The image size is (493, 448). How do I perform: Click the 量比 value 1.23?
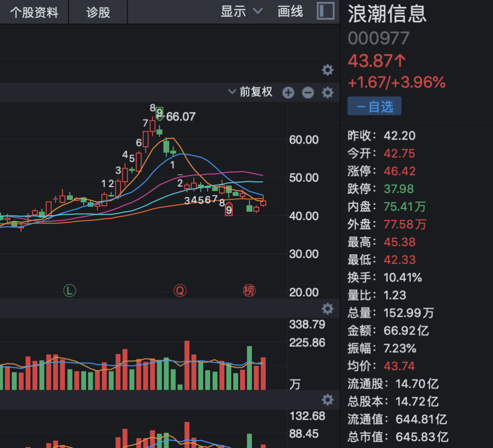pyautogui.click(x=395, y=295)
